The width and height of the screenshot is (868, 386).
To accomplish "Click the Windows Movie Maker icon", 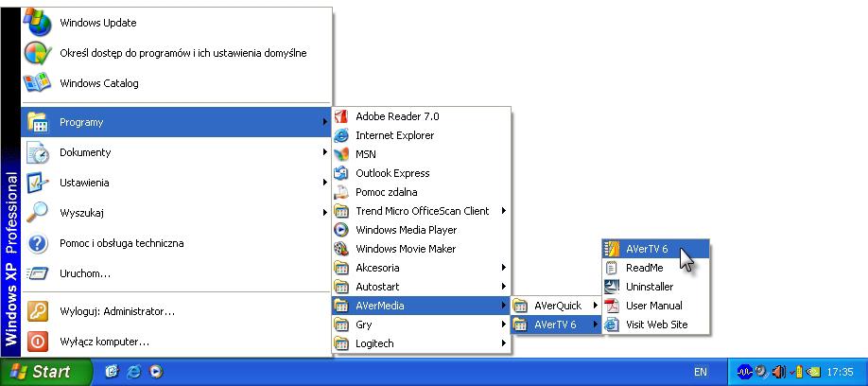I will [341, 249].
